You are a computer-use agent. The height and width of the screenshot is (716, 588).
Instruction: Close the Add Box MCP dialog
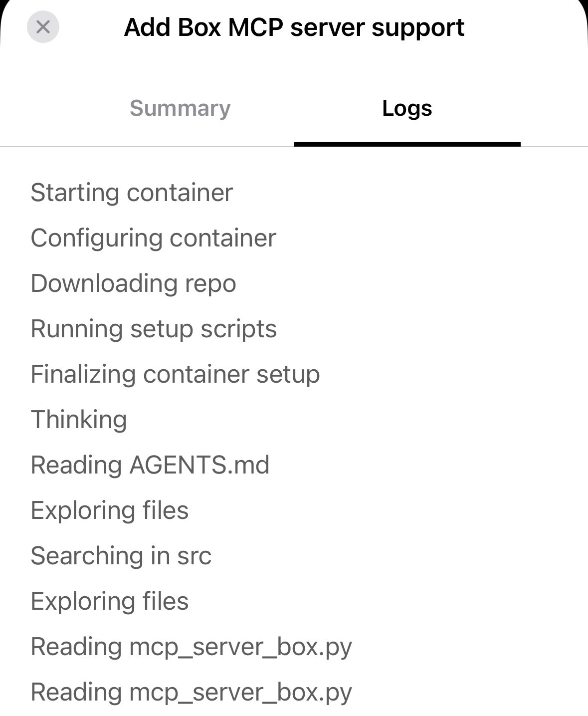coord(43,27)
